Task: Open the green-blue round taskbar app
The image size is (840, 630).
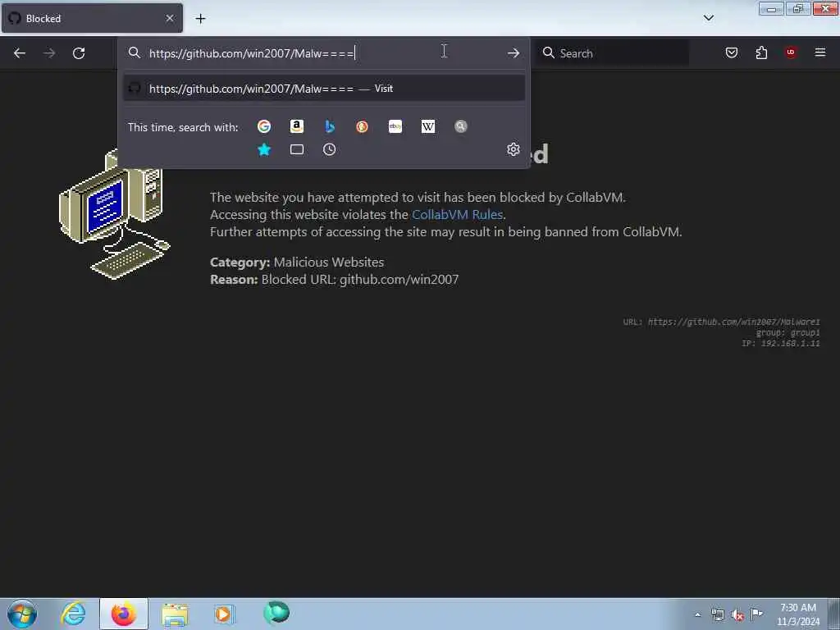Action: 276,613
